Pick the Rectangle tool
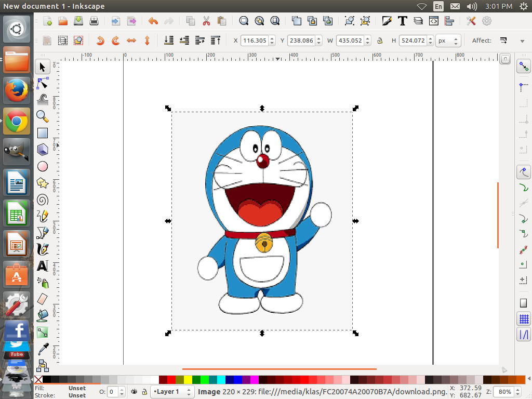Viewport: 532px width, 399px height. pyautogui.click(x=43, y=133)
